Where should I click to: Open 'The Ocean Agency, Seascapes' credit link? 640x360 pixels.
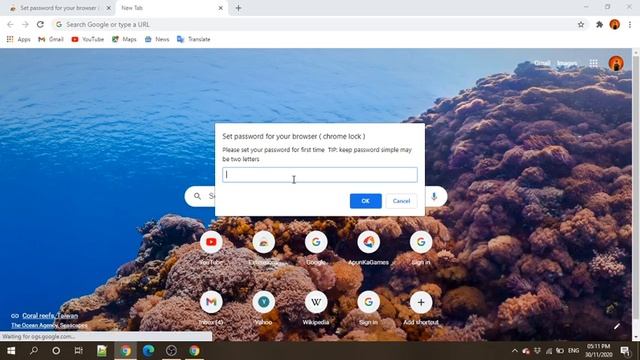(49, 325)
